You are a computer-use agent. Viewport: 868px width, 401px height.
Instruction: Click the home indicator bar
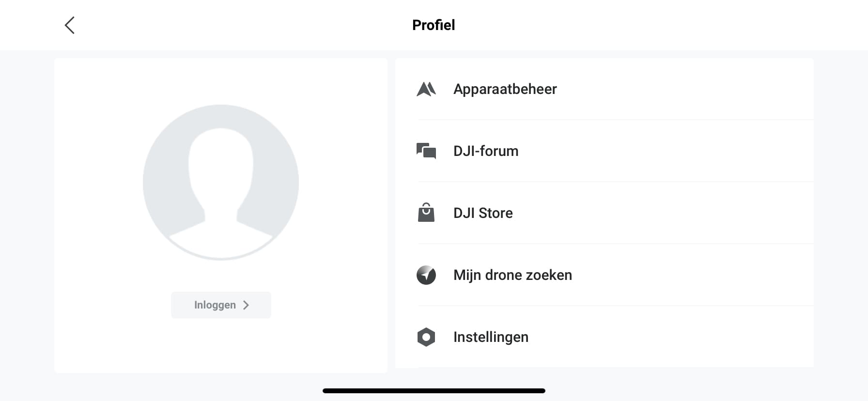434,391
